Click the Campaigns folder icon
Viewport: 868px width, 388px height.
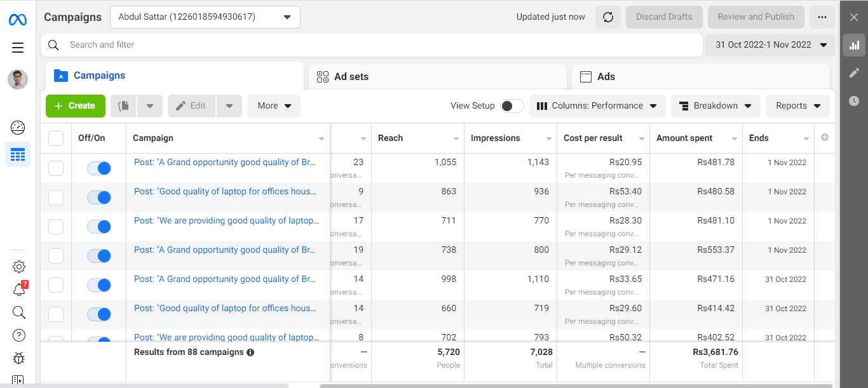60,76
